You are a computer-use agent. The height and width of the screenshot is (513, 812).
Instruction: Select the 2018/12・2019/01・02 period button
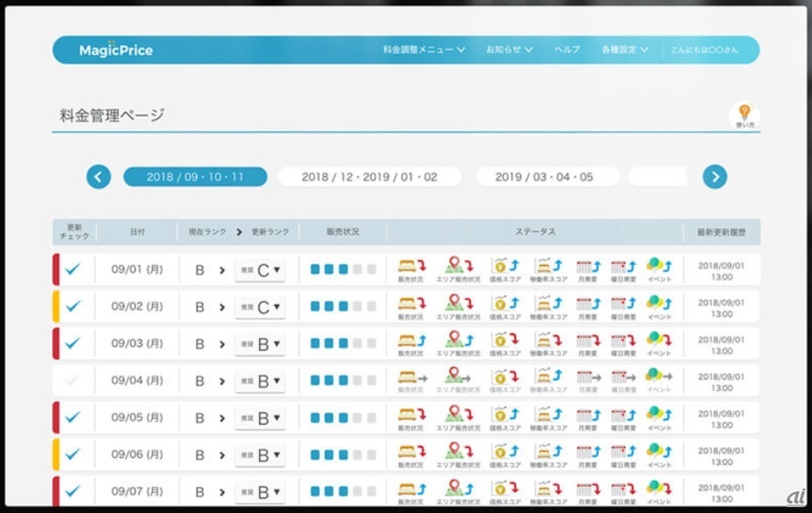pos(369,177)
